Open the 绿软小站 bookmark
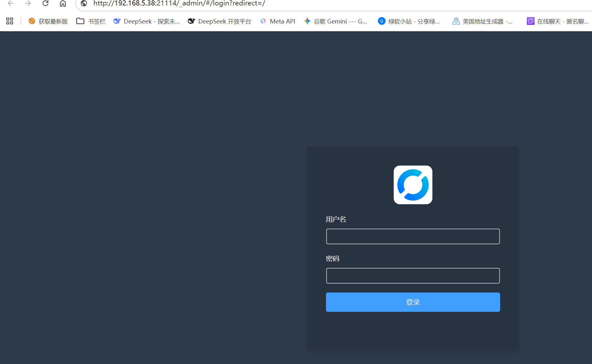The width and height of the screenshot is (592, 364). (x=409, y=21)
